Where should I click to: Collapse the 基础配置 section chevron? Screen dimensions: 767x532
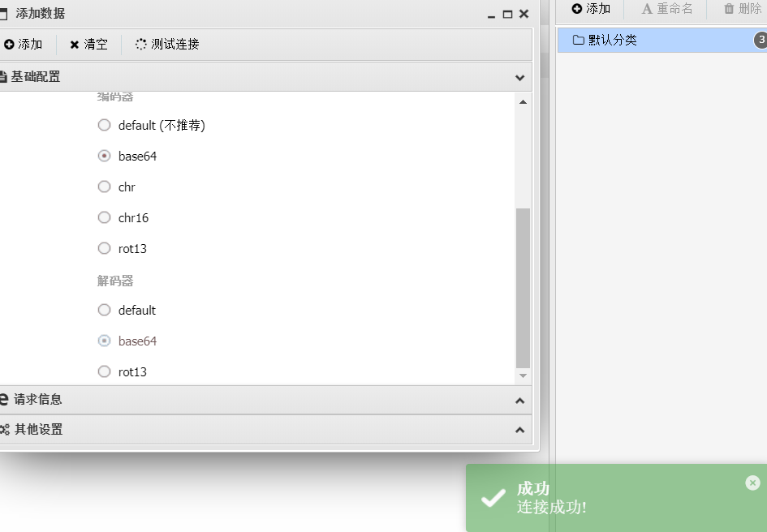[x=520, y=77]
